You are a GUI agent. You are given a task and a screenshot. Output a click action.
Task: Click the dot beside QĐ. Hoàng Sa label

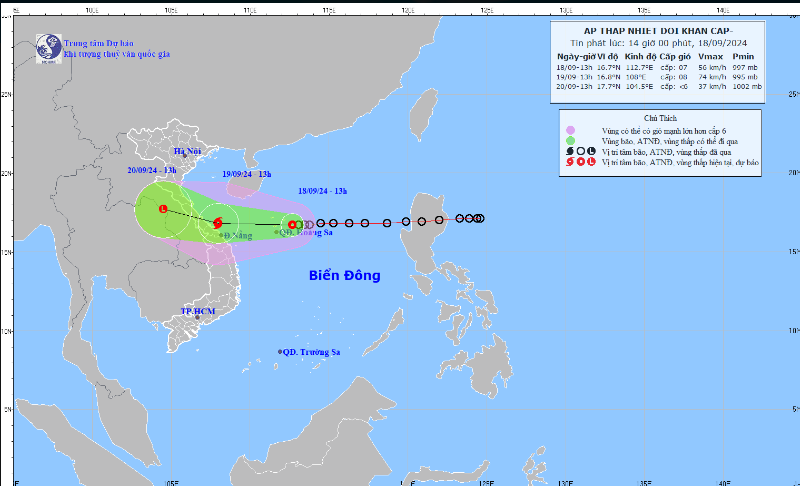point(277,232)
